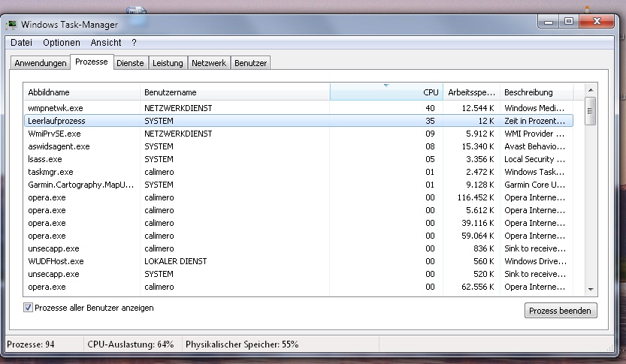Screen dimensions: 626x364
Task: Click 'WMI Provider ...' description cell
Action: (534, 134)
